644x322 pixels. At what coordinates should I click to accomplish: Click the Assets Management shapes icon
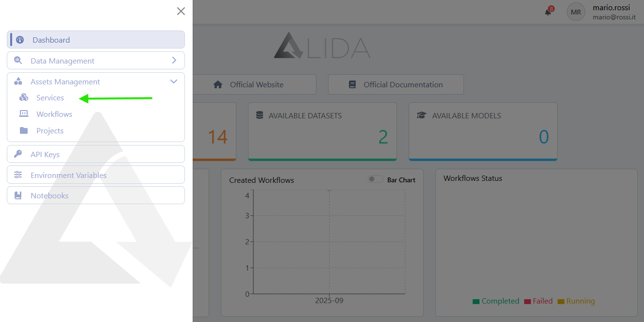click(18, 81)
